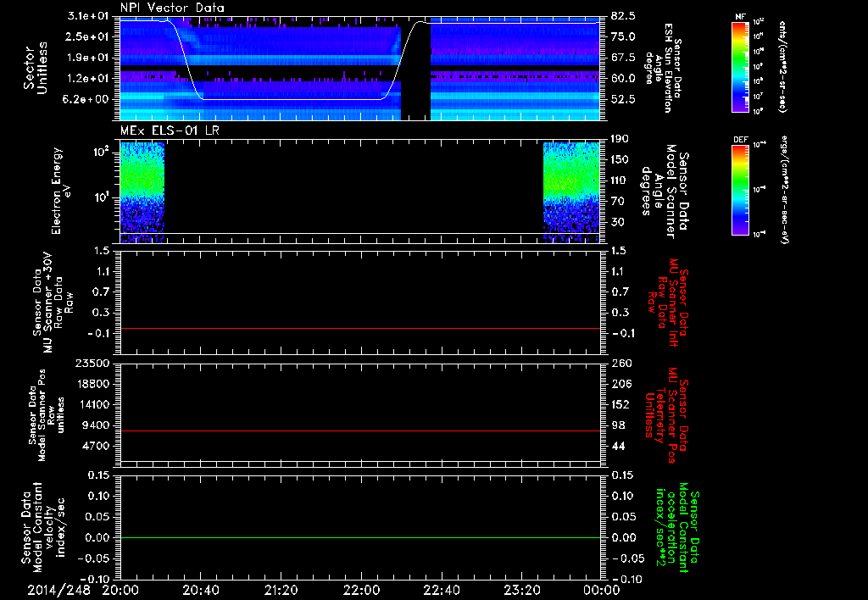Screen dimensions: 868x600
Task: Click the green 'Model Constant acceleration' axis title
Action: click(677, 527)
